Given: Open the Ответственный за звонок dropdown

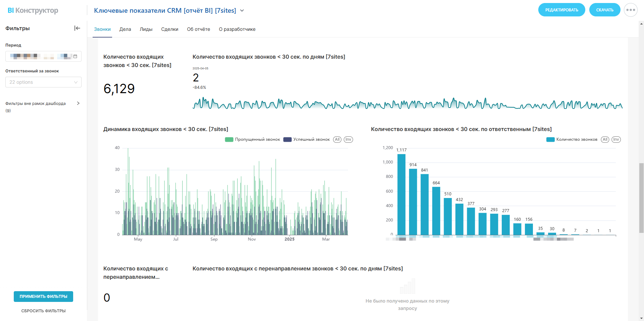Looking at the screenshot, I should click(43, 82).
